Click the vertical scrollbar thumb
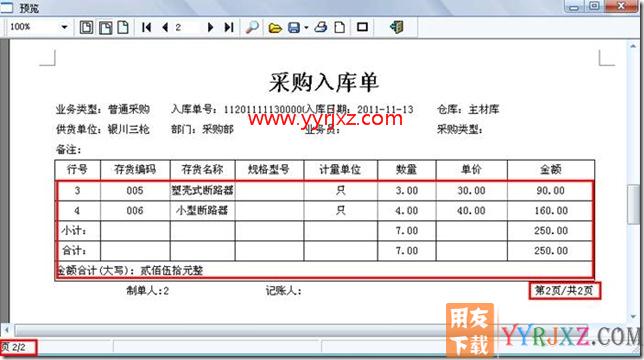Image resolution: width=644 pixels, height=360 pixels. point(633,204)
